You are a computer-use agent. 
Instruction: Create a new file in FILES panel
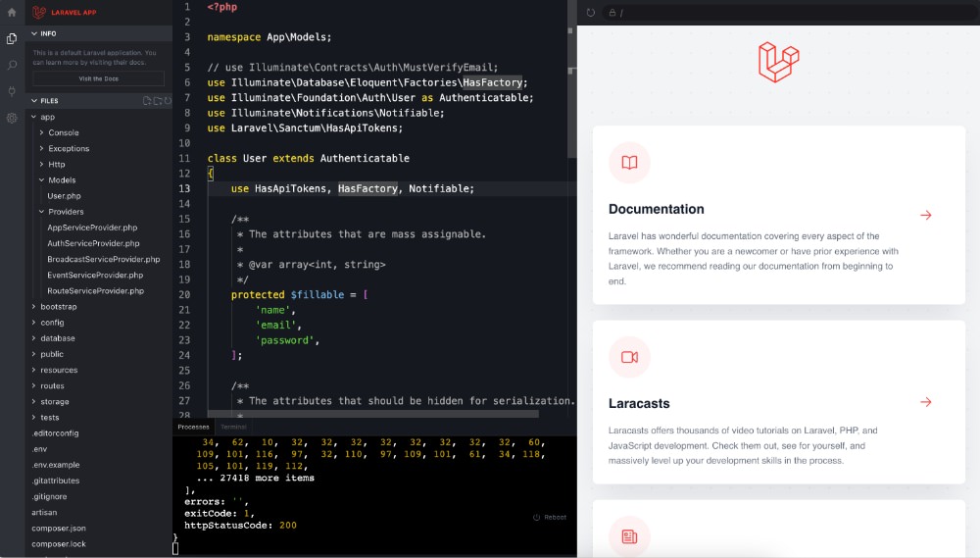[x=147, y=101]
